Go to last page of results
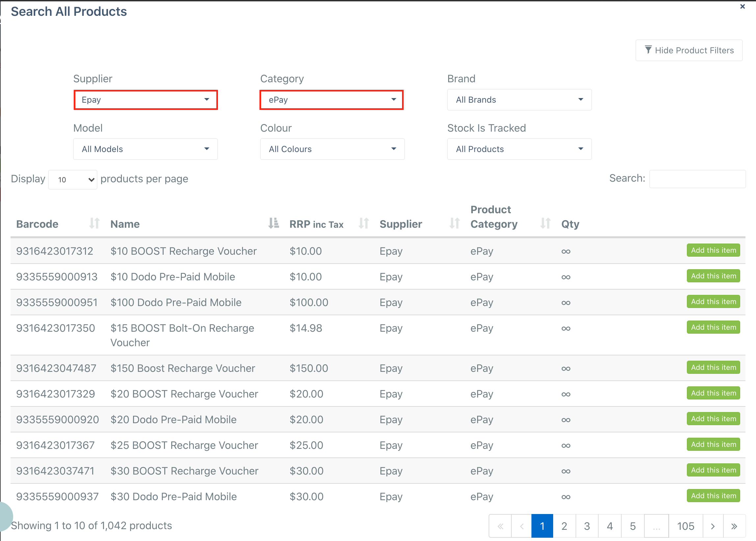Viewport: 756px width, 541px height. tap(734, 526)
